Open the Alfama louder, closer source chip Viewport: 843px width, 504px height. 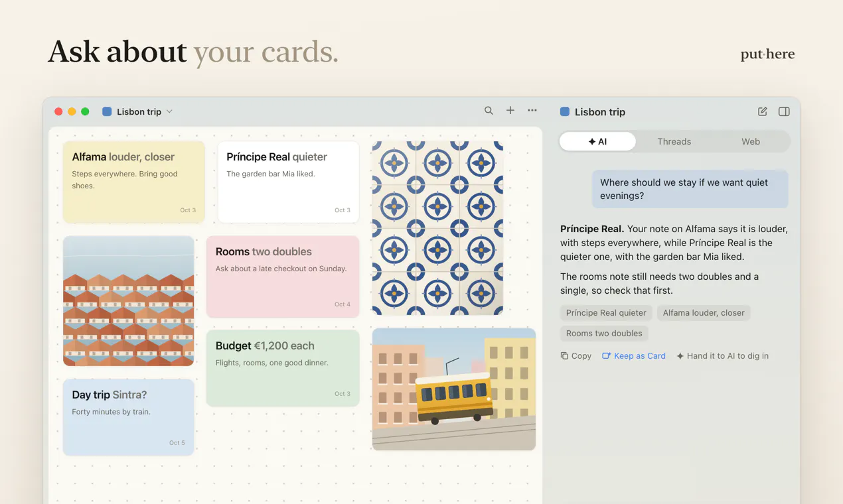click(x=704, y=313)
